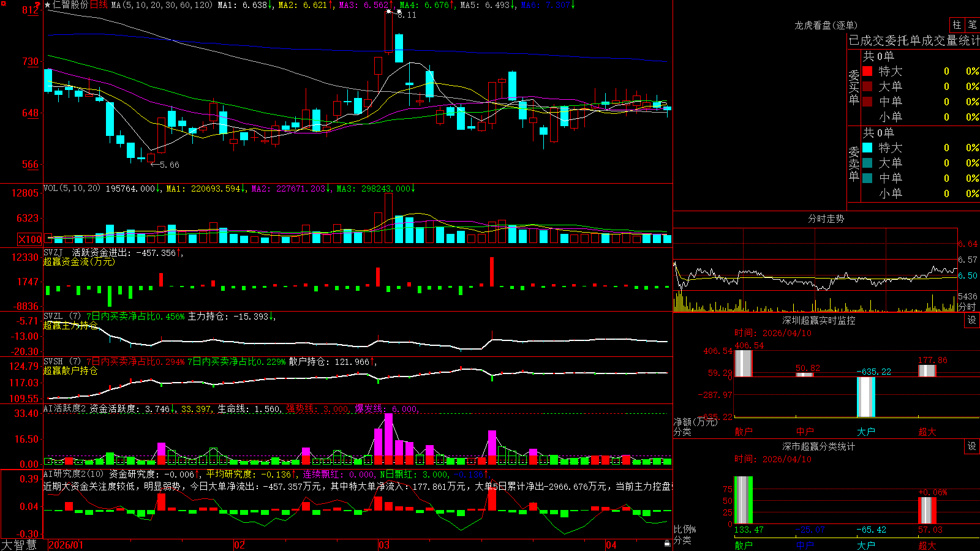Click the cyan -635.22 大户 bar
The height and width of the screenshot is (551, 980).
point(865,397)
